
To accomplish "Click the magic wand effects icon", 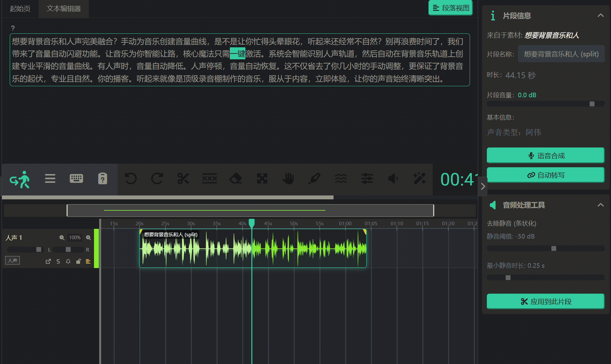I will point(419,179).
